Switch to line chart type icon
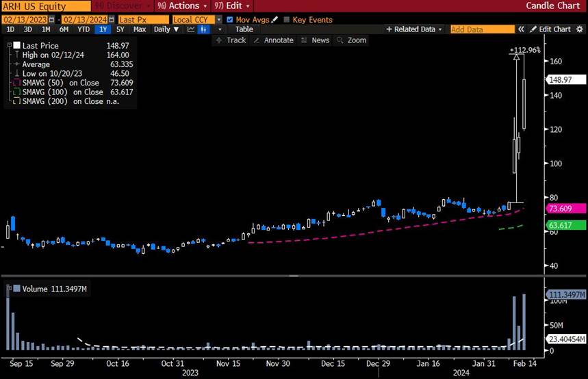588x379 pixels. [x=191, y=29]
